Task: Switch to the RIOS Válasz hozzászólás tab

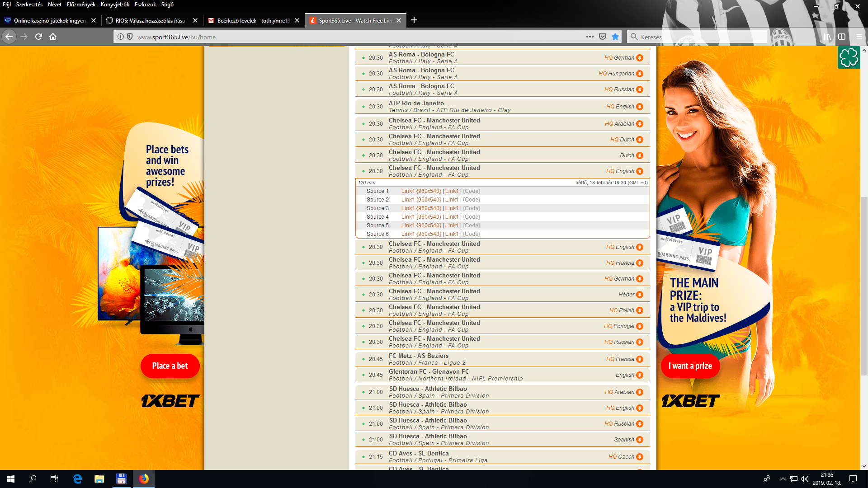Action: point(150,20)
